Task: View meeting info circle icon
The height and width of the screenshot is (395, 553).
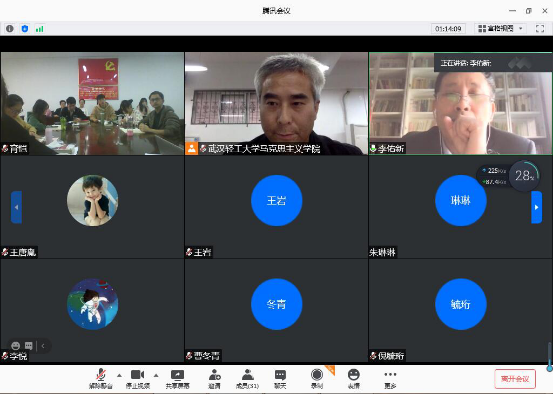Action: pyautogui.click(x=10, y=29)
